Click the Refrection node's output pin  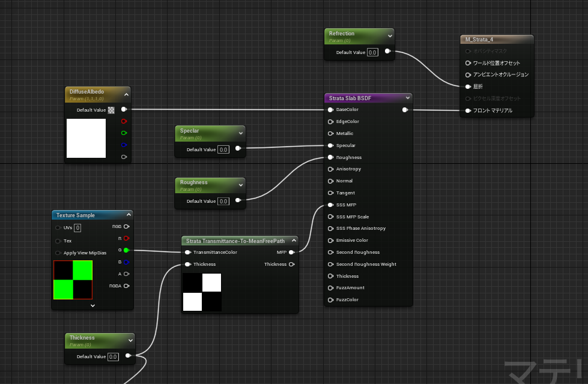pyautogui.click(x=389, y=52)
